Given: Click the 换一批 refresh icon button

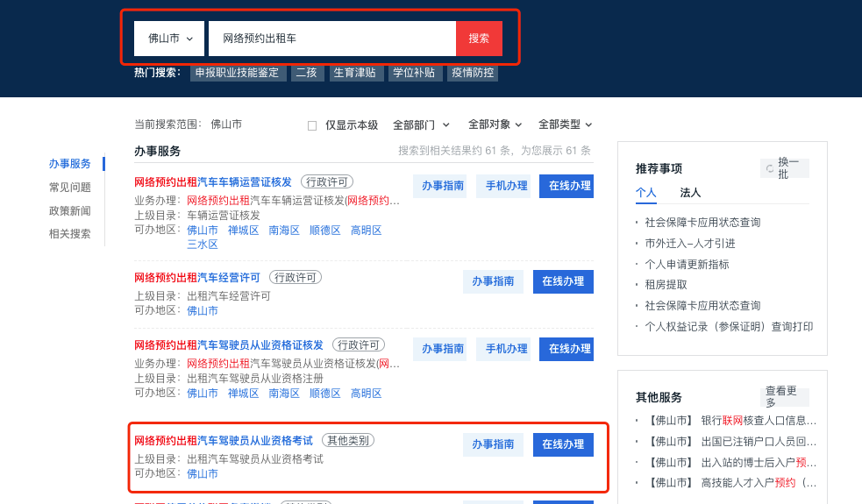Looking at the screenshot, I should pos(784,168).
